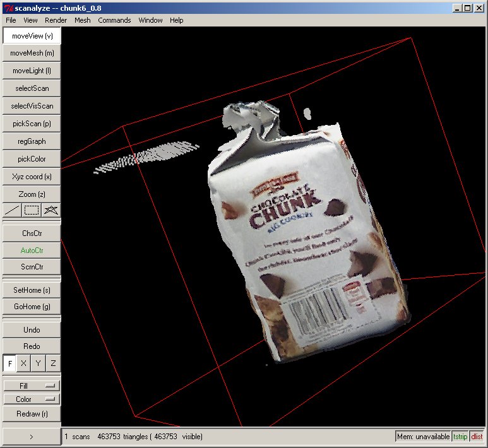This screenshot has height=448, width=488.
Task: Select the freeform polygon selection tool
Action: (51, 210)
